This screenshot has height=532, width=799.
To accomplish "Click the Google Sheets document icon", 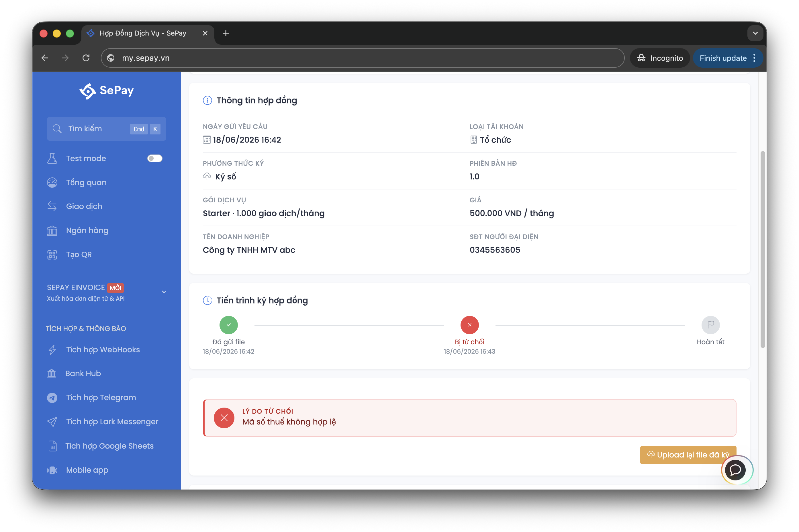I will coord(52,446).
